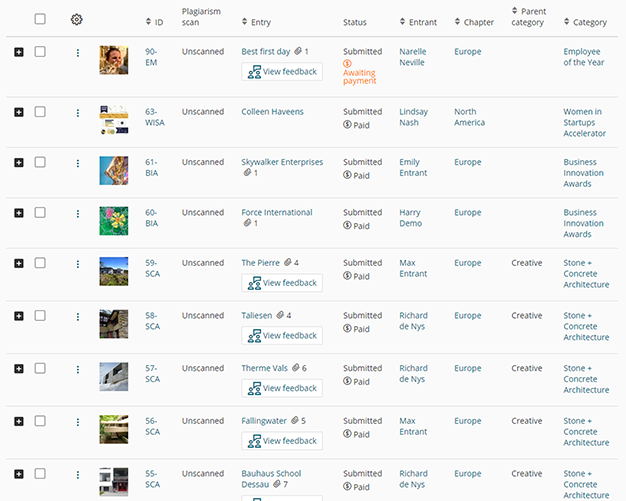Open three-dot actions menu for entry 58-SCA

pyautogui.click(x=78, y=320)
